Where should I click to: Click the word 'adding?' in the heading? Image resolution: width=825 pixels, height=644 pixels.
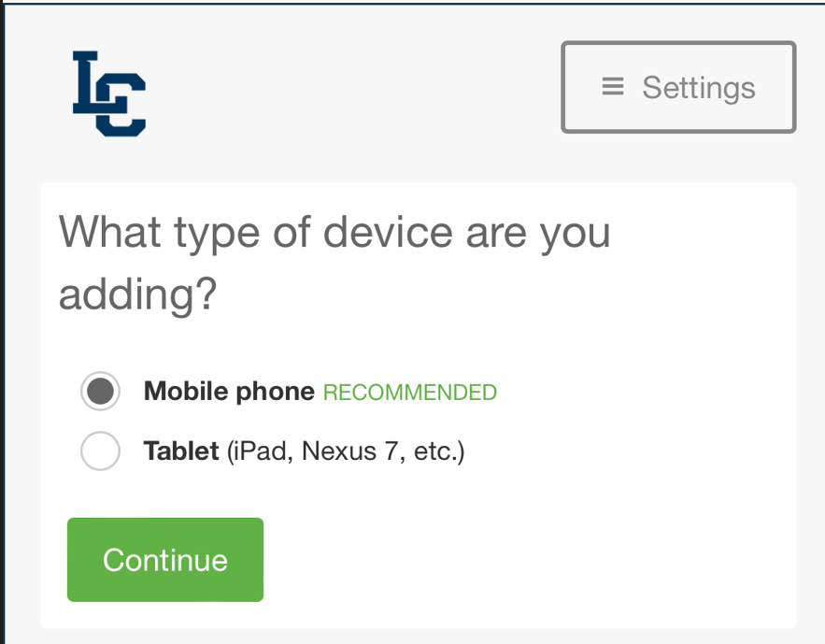pos(138,293)
